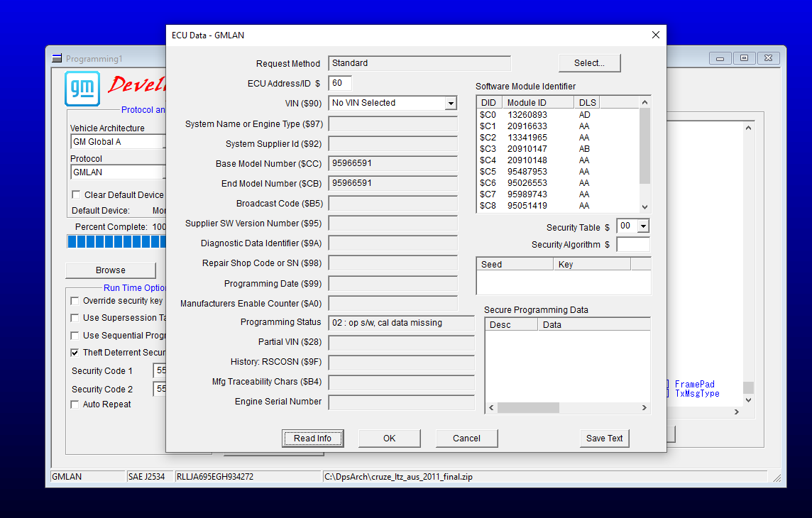Viewport: 812px width, 518px height.
Task: Uncheck Theft Deterrent Security checkbox
Action: click(x=75, y=353)
